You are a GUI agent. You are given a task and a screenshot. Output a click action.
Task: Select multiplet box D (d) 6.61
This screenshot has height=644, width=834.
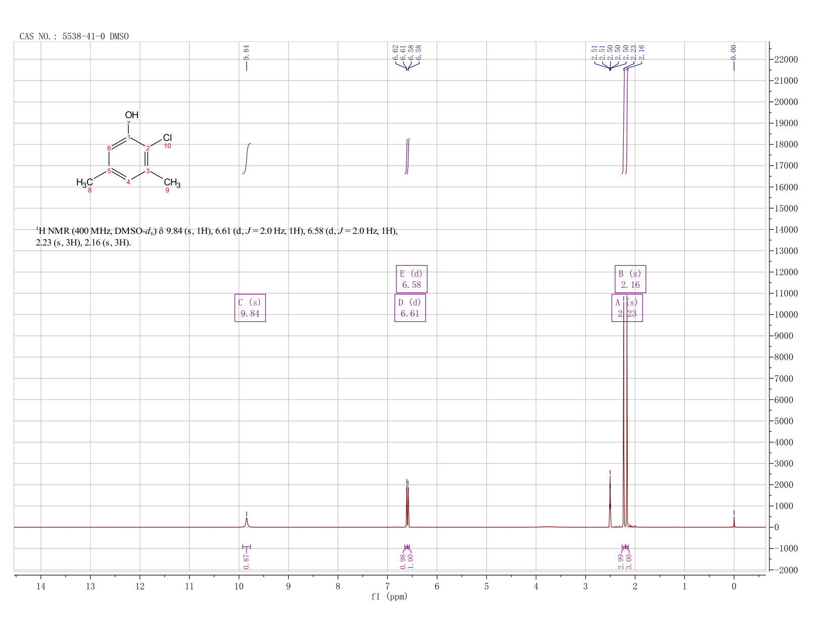coord(410,308)
